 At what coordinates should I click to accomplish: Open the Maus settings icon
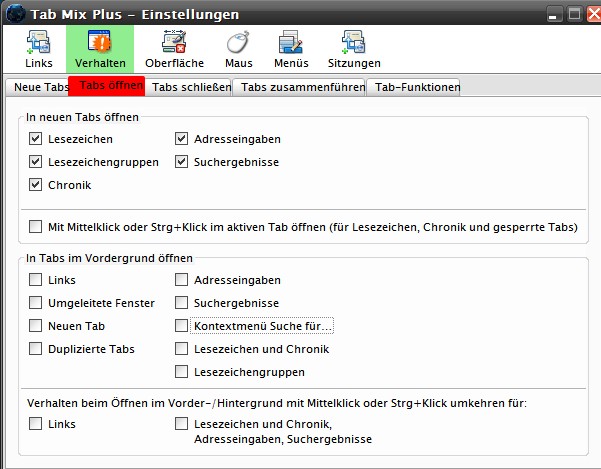tap(238, 49)
